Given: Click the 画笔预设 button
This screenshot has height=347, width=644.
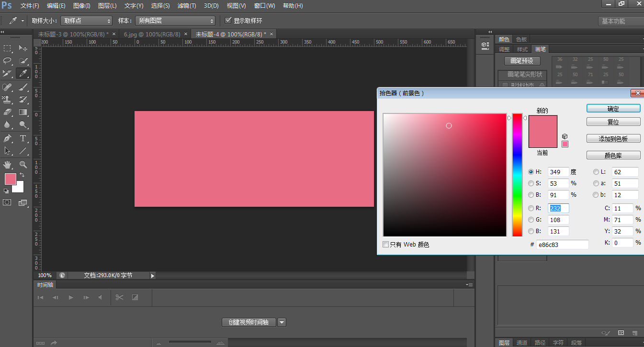Looking at the screenshot, I should [x=522, y=61].
